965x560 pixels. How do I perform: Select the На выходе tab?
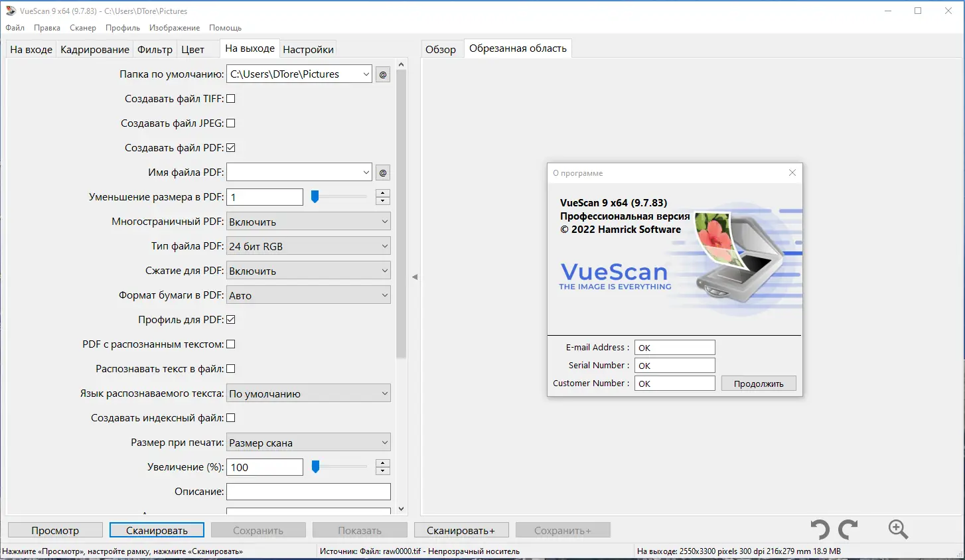250,48
